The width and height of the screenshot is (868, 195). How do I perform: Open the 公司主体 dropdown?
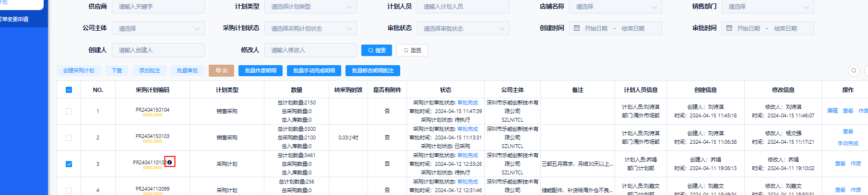tap(158, 29)
